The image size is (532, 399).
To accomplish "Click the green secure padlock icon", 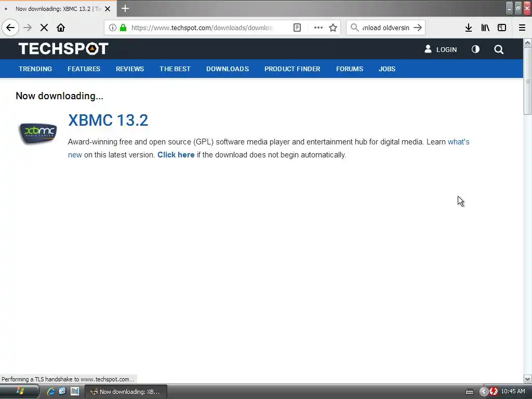I will pyautogui.click(x=123, y=28).
